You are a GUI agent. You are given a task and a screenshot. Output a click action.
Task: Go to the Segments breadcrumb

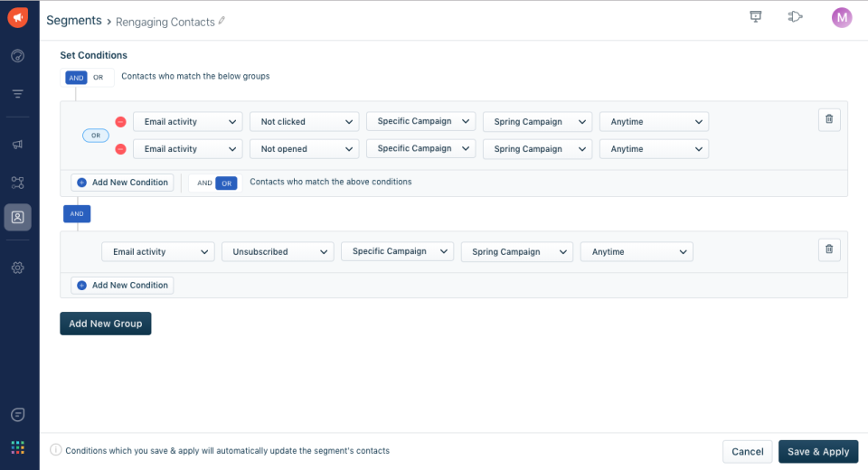(74, 21)
